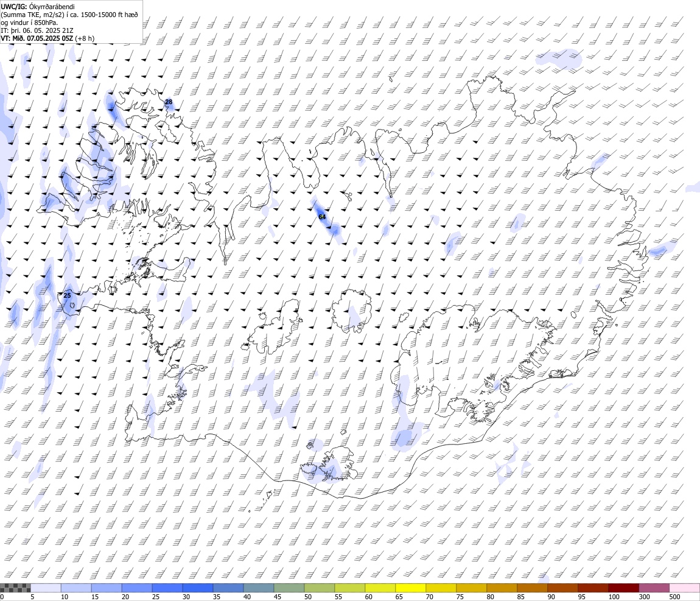Click the legend swatch between 5 and 10

pos(46,588)
